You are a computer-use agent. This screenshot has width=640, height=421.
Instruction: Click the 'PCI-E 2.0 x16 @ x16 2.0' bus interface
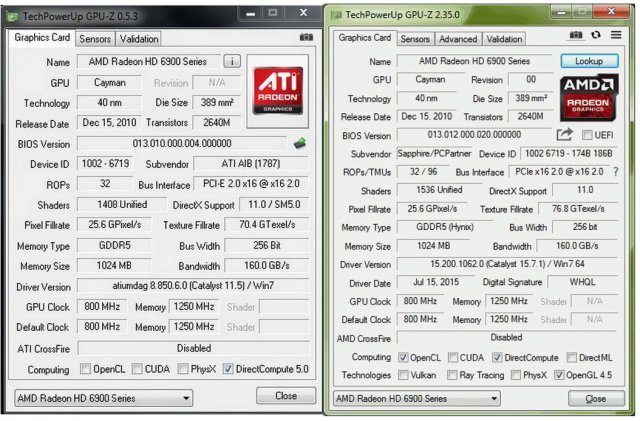coord(251,184)
